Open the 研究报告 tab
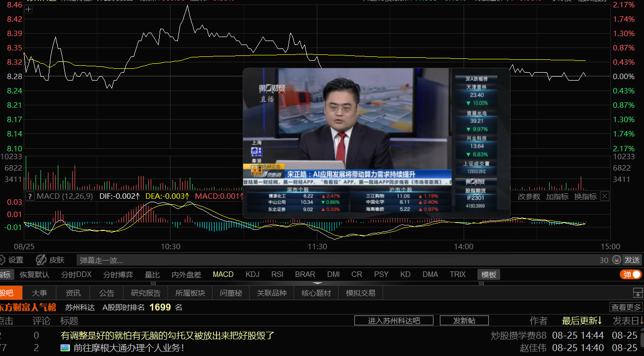This screenshot has width=644, height=356. 146,293
